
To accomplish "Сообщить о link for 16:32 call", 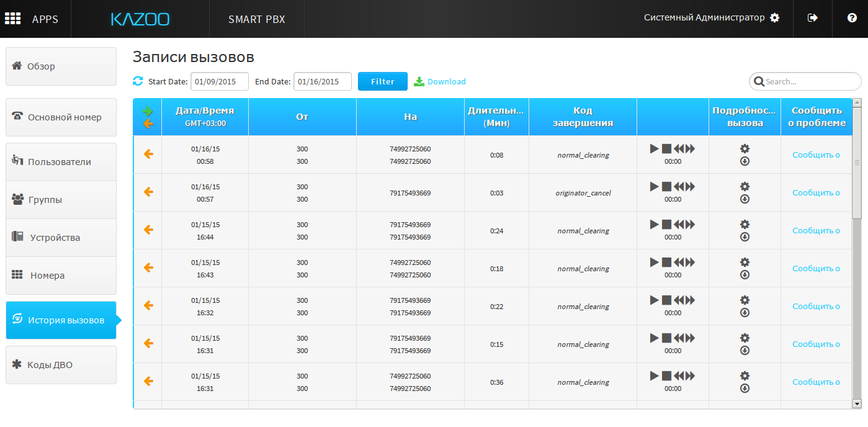I will click(816, 306).
